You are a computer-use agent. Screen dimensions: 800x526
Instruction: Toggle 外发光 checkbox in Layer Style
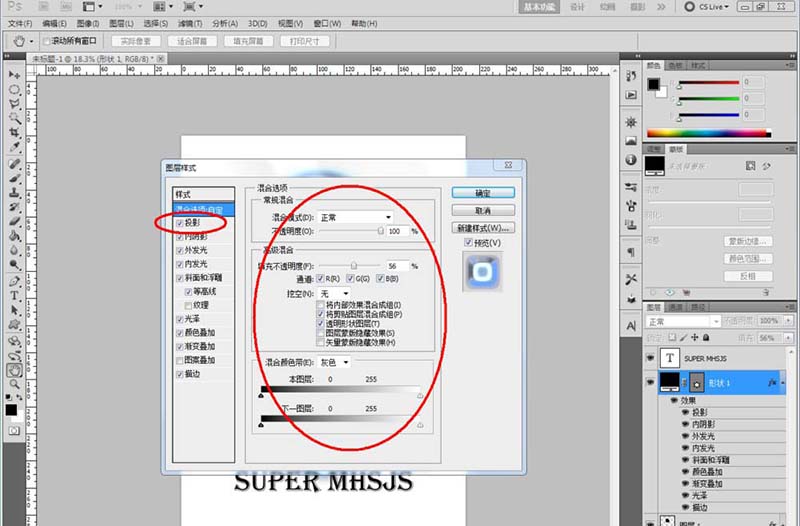(180, 251)
